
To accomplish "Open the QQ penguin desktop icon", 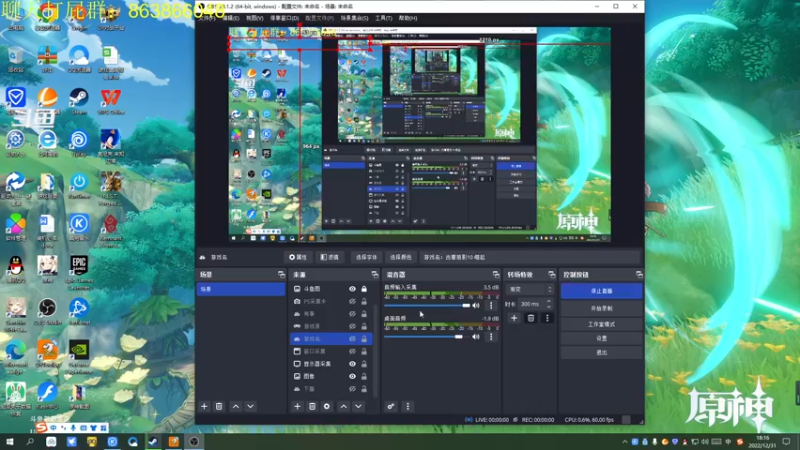I will (16, 269).
